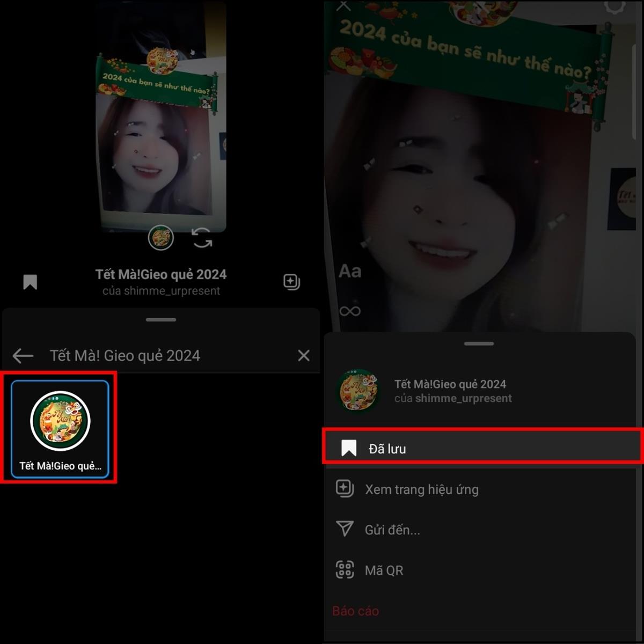Click the search field containing Tết Mà! Gieo quẻ 2024
Viewport: 644px width, 644px height.
(161, 355)
